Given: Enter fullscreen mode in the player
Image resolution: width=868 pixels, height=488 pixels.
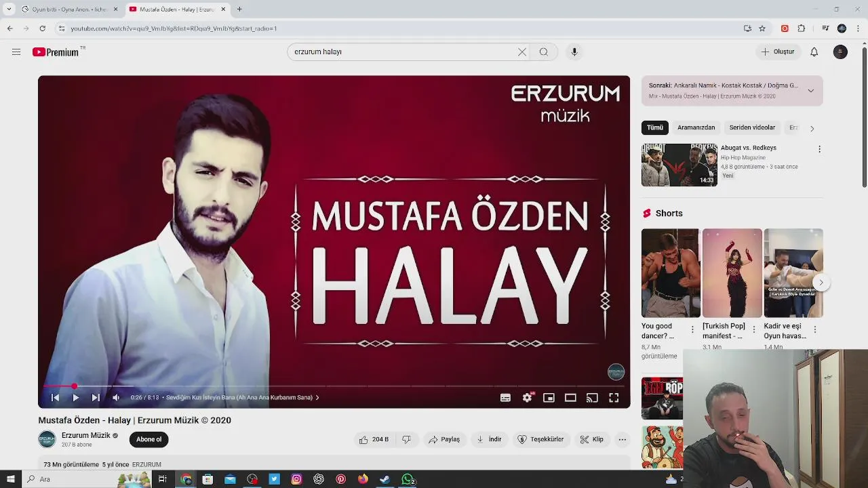Looking at the screenshot, I should (x=614, y=398).
